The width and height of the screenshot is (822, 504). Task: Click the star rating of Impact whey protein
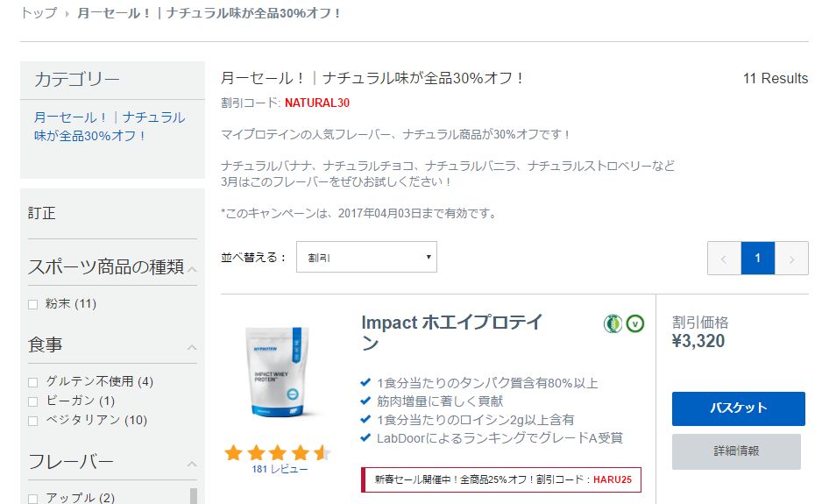pos(277,452)
